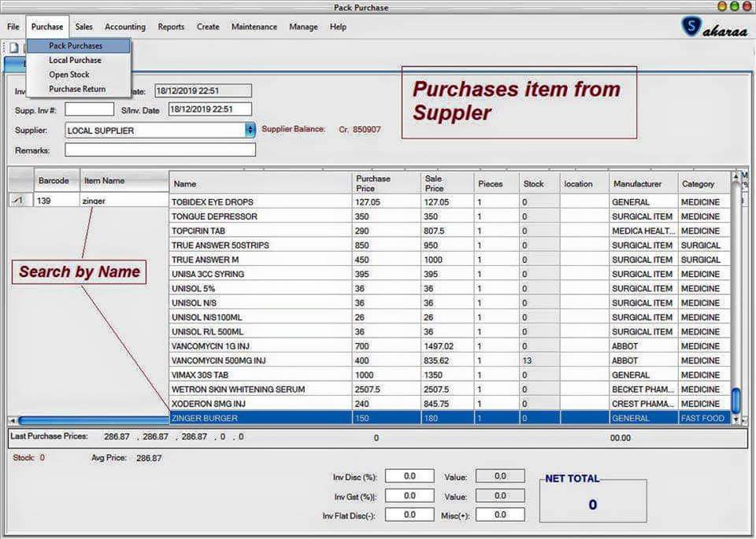Screen dimensions: 756x539
Task: Click the horizontal scrollbar left arrow
Action: (12, 420)
